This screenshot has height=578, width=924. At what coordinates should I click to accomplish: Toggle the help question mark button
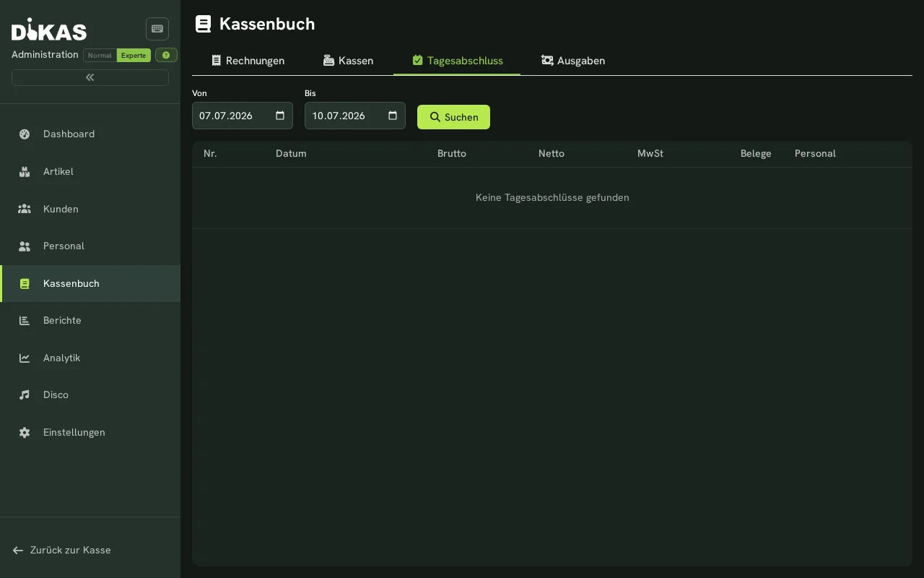(x=166, y=55)
